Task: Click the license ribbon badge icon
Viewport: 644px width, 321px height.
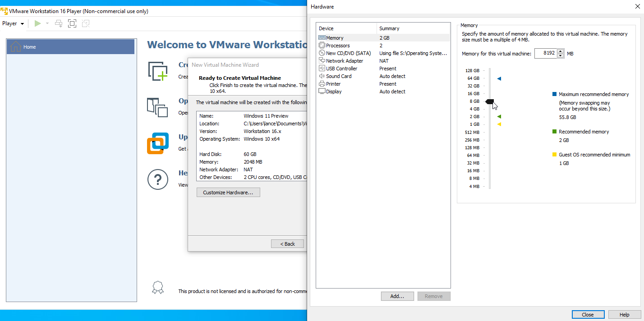Action: (x=158, y=288)
